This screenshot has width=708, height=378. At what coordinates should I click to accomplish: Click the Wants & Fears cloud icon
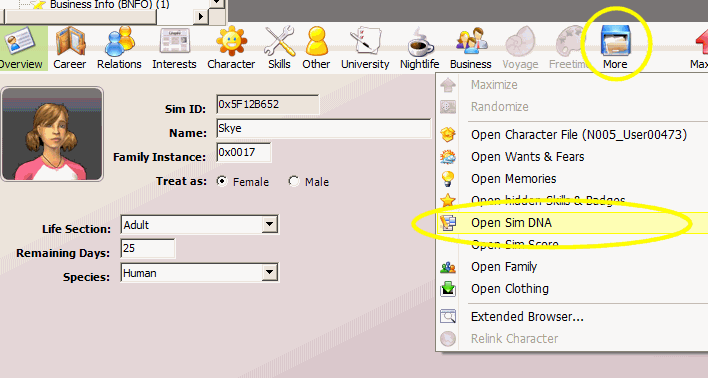448,157
